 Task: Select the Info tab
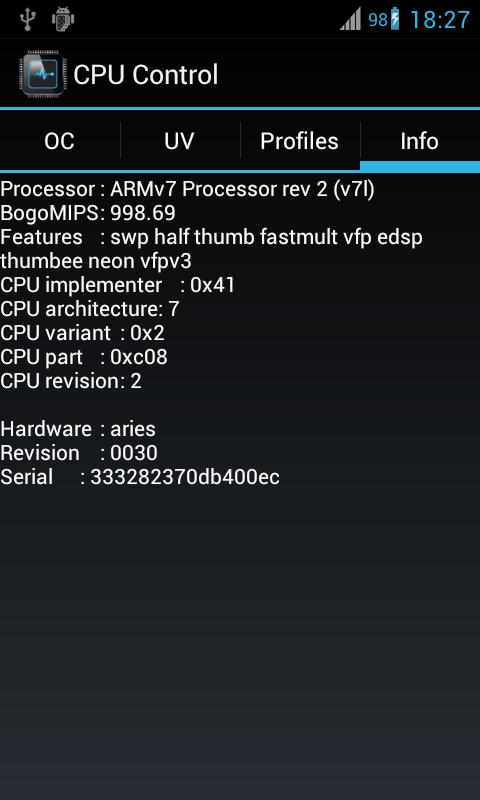click(x=420, y=141)
